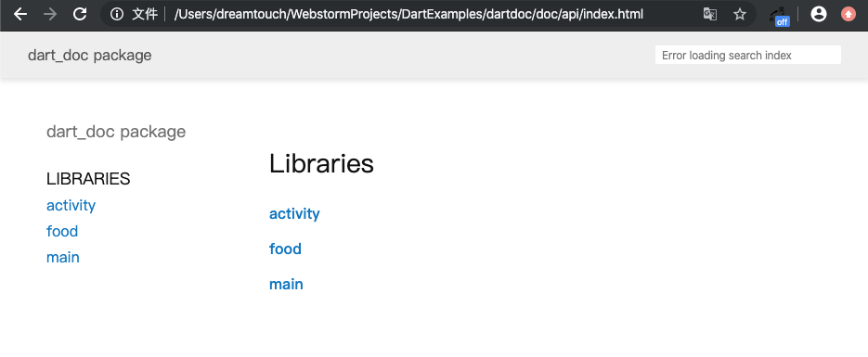Open the main library in the left sidebar

(x=63, y=257)
